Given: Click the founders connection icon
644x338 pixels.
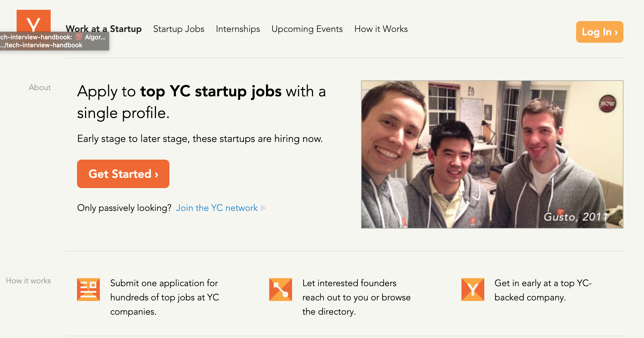Looking at the screenshot, I should coord(281,290).
